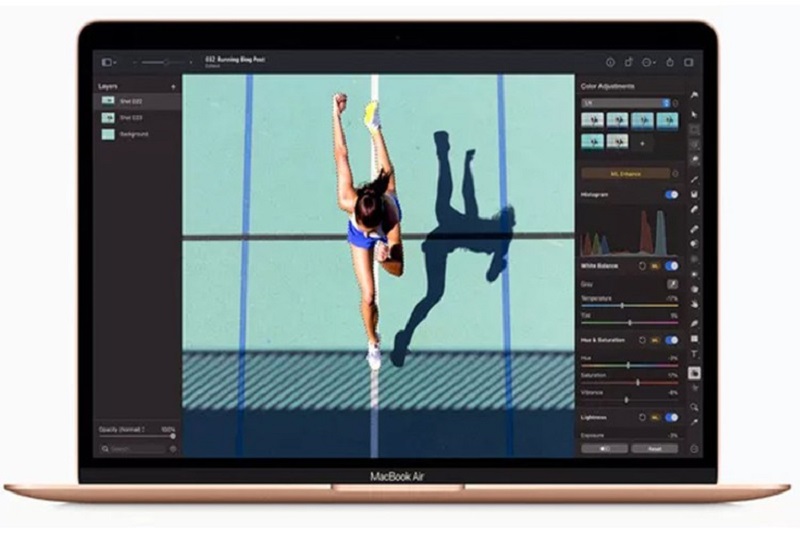The image size is (800, 533).
Task: Open the more tools circle at toolbar bottom
Action: [694, 449]
